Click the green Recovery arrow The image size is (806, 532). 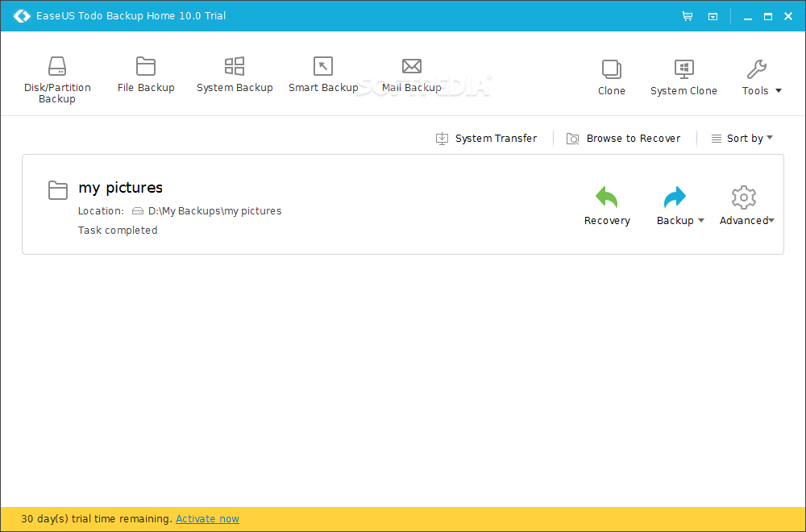coord(607,197)
